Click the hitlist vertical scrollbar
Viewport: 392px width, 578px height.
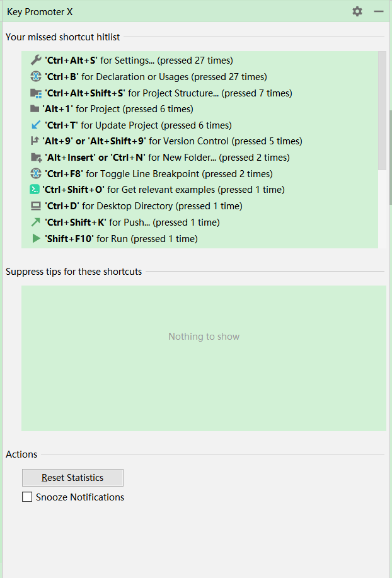[382, 110]
